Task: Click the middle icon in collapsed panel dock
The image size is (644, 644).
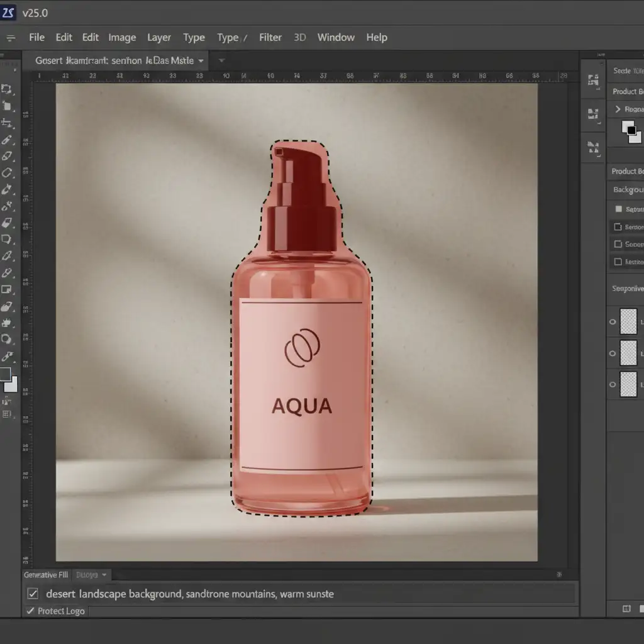Action: (593, 114)
